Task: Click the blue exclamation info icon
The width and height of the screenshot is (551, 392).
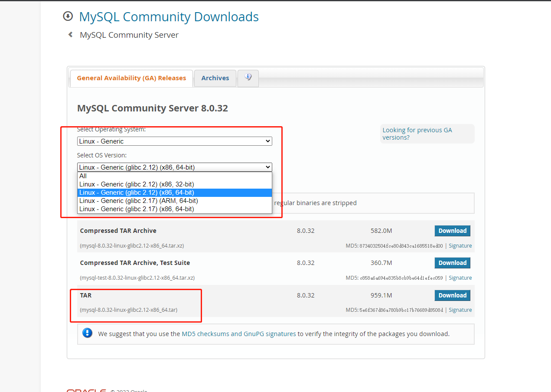Action: tap(88, 333)
